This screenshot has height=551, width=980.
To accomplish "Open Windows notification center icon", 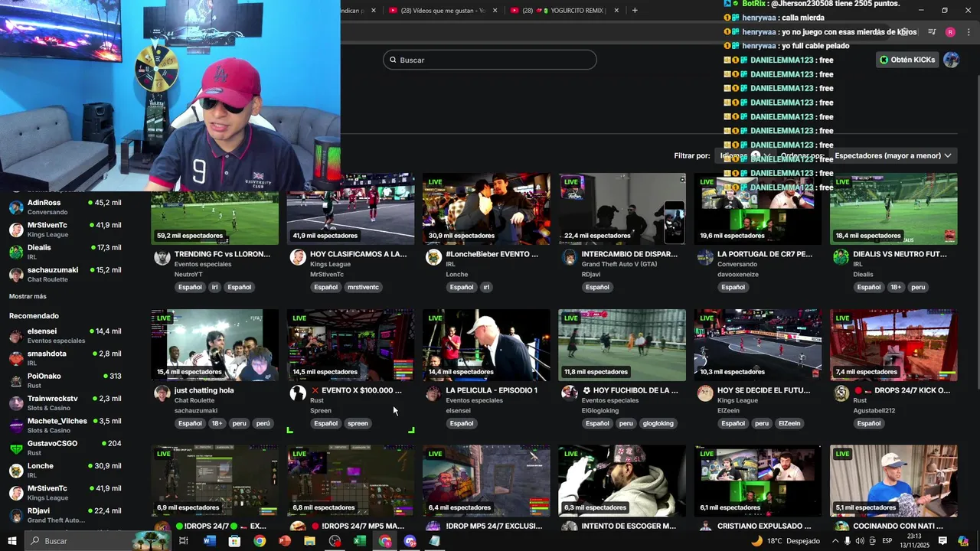I will pos(942,541).
